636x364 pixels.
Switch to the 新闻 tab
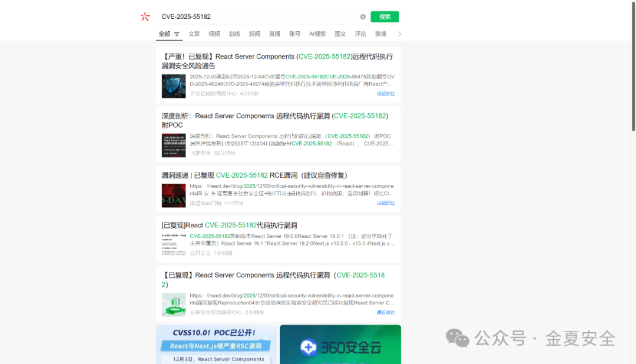(254, 34)
